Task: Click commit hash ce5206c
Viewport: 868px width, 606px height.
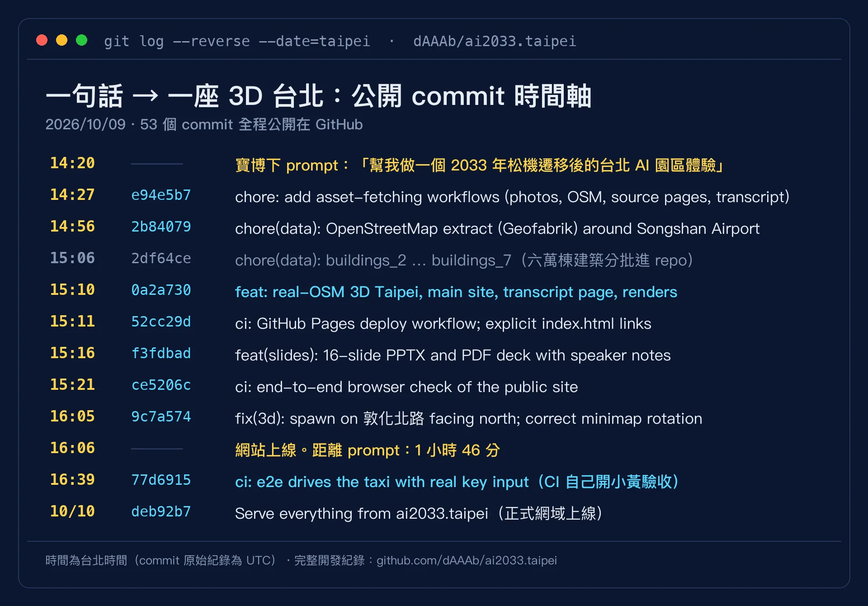Action: (x=161, y=385)
